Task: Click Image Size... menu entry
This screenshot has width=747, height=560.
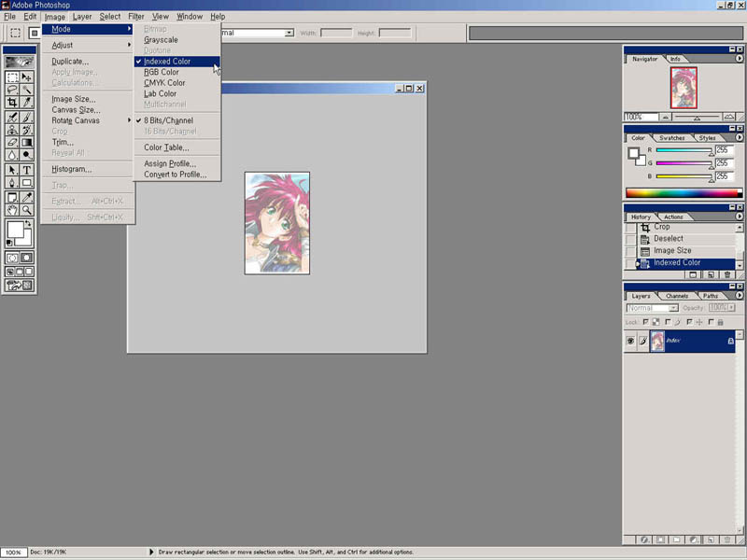Action: pos(73,99)
